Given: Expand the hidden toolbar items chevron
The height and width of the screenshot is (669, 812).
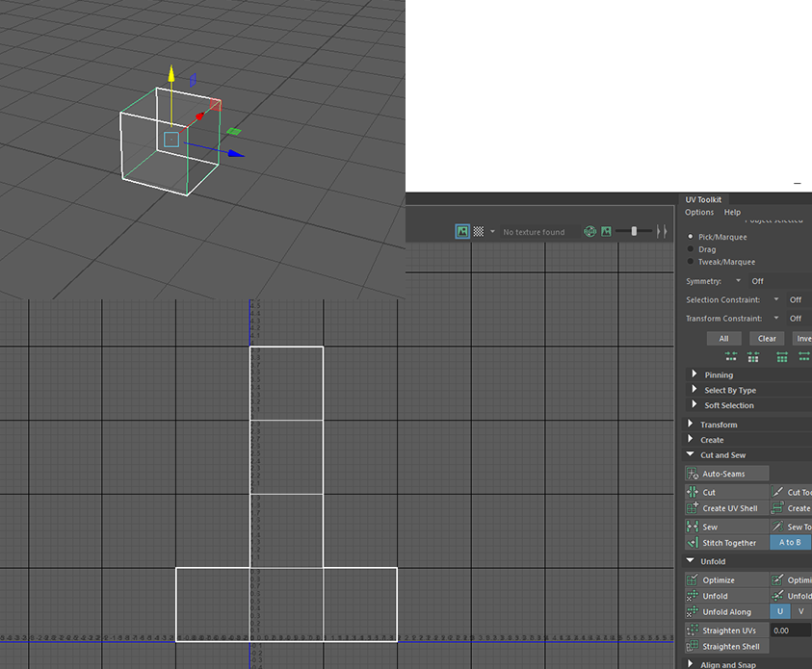Looking at the screenshot, I should (662, 231).
